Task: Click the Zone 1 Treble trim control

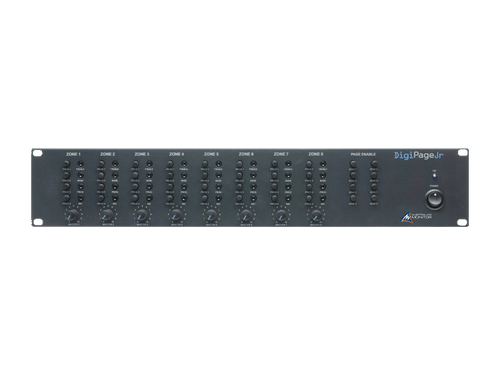Action: 80,164
